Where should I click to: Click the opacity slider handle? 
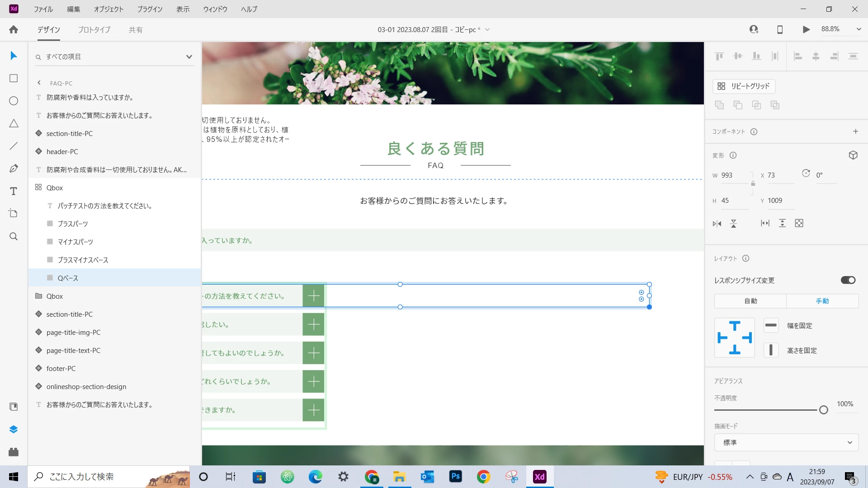tap(823, 410)
